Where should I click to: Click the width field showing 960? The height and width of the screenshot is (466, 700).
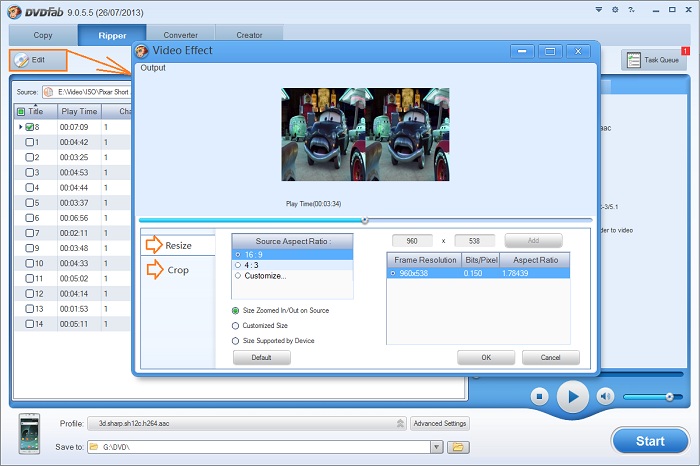(x=412, y=241)
